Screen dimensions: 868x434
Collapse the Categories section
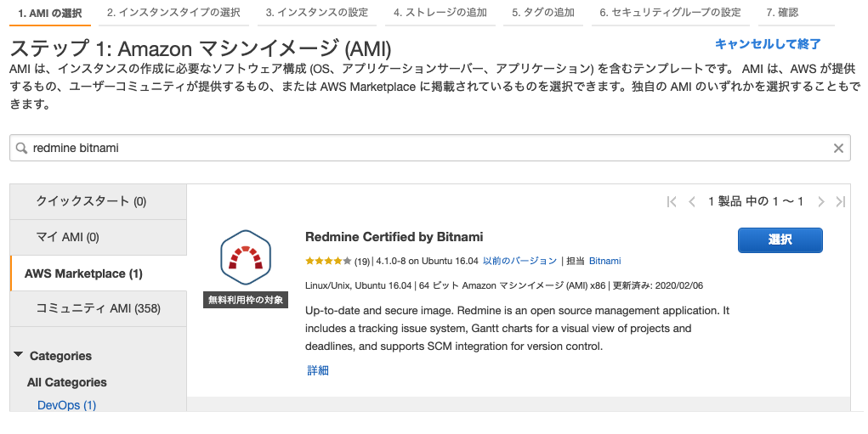19,356
